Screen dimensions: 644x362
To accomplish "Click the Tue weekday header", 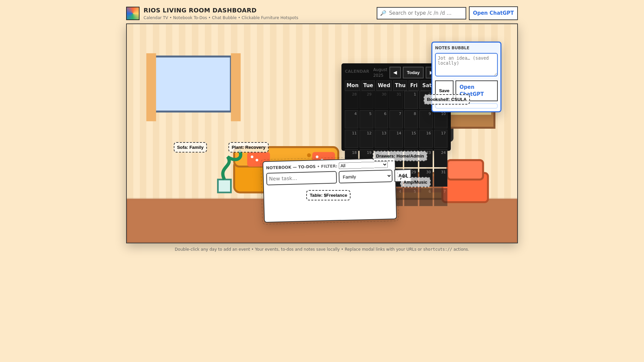I will coord(368,85).
